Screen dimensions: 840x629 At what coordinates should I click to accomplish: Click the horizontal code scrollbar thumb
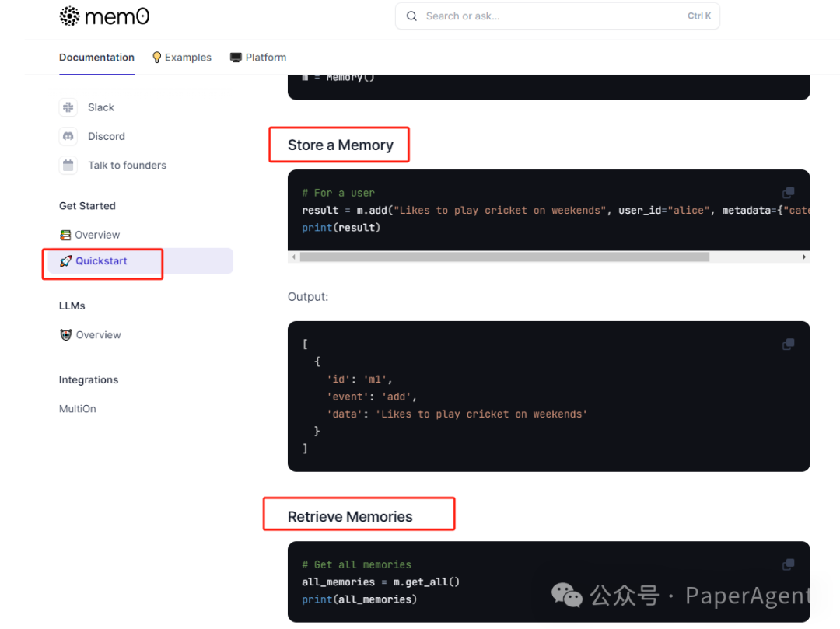tap(505, 257)
